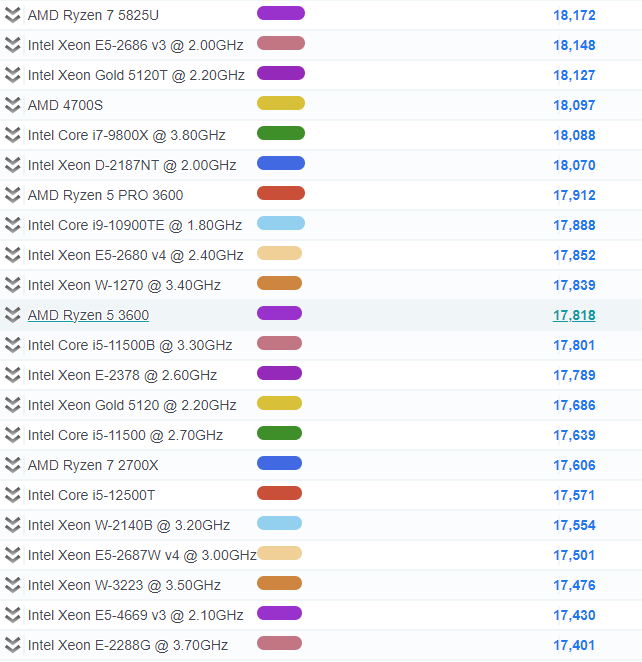Expand the Intel Core i7-9800X row chevron
Image resolution: width=642 pixels, height=662 pixels.
(13, 135)
